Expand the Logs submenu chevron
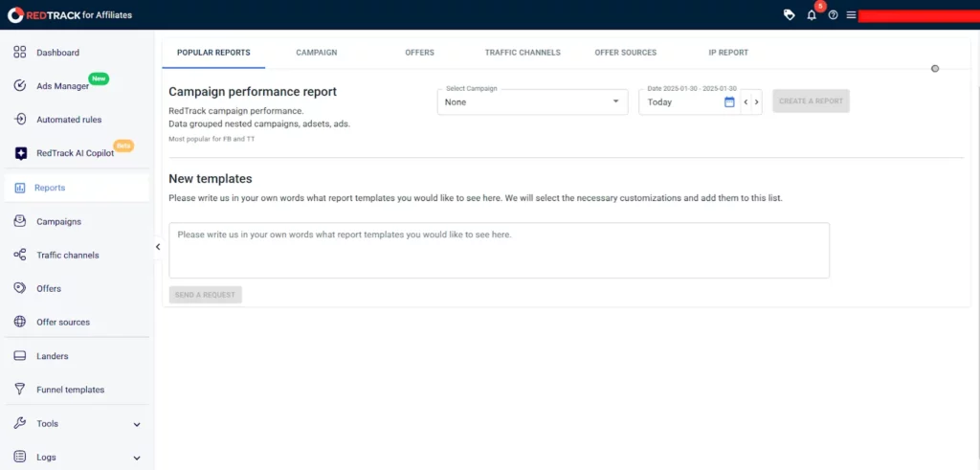 pos(137,459)
